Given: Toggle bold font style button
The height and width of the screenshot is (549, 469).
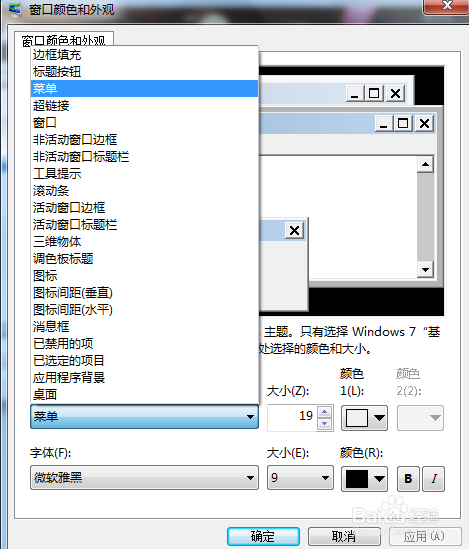Looking at the screenshot, I should coord(408,479).
